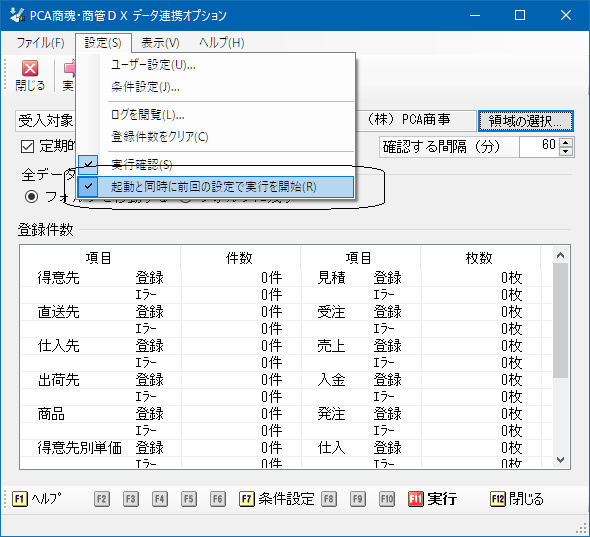
Task: Toggle 実行確認(S) menu check item
Action: click(215, 165)
